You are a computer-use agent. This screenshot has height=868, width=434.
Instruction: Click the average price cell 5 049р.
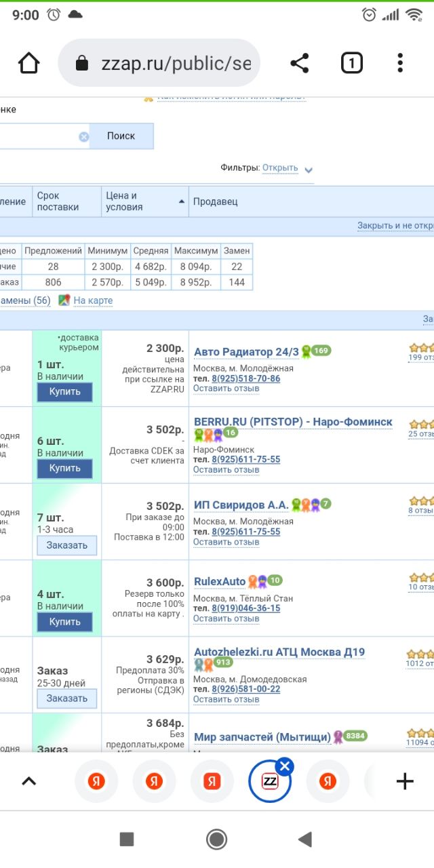coord(151,282)
